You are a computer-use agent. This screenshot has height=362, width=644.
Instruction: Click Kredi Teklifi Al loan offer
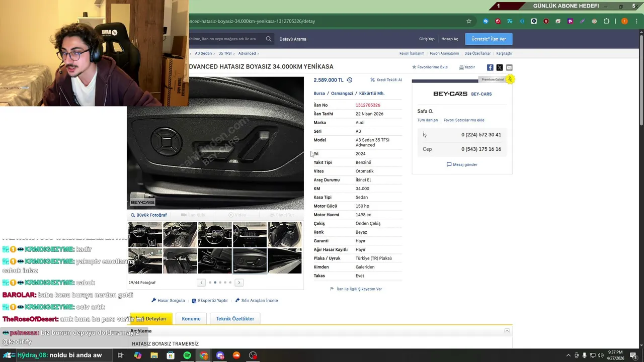pyautogui.click(x=386, y=80)
